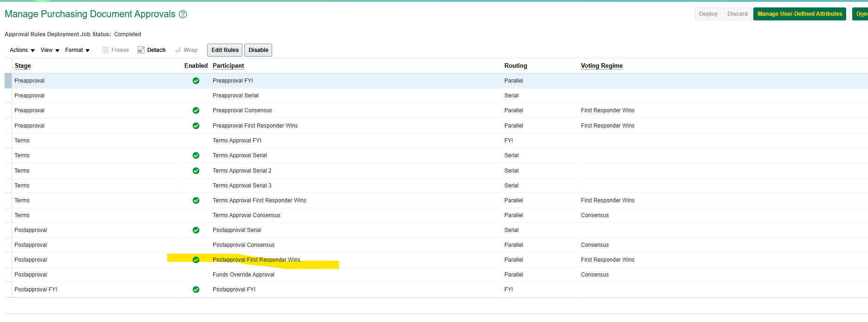Click the Edit Rules button
This screenshot has width=868, height=322.
click(x=225, y=50)
